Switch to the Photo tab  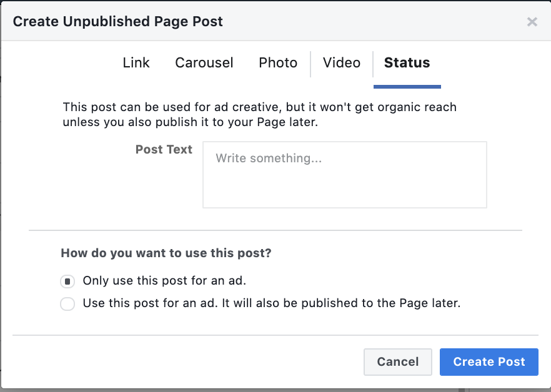pyautogui.click(x=277, y=62)
